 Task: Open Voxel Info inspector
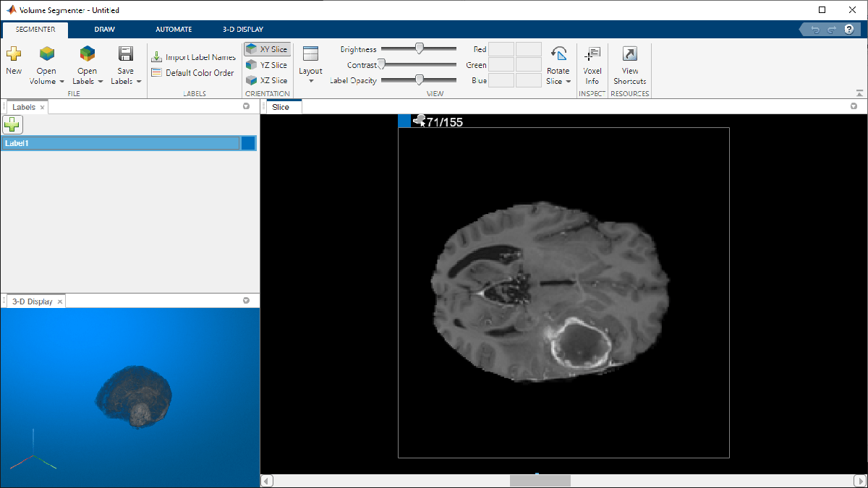tap(592, 65)
